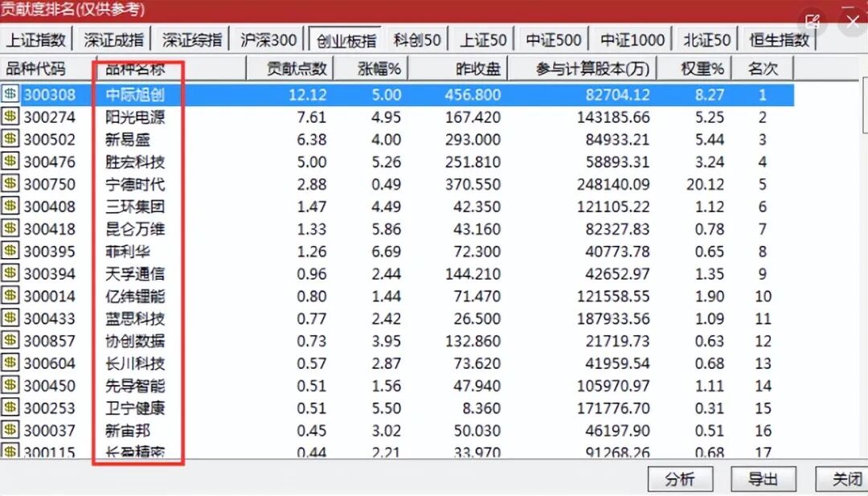
Task: Open the 中证500 tab
Action: coord(554,39)
